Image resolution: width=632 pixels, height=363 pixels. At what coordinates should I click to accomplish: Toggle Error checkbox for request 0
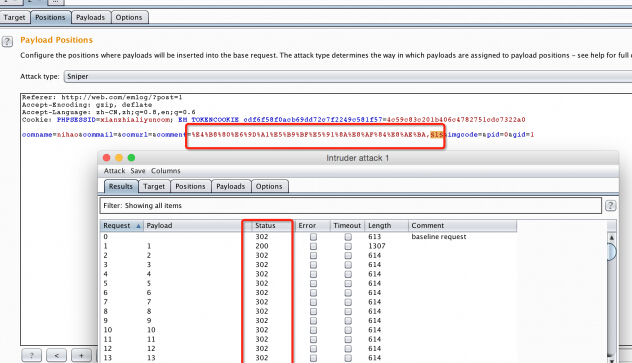pos(313,237)
